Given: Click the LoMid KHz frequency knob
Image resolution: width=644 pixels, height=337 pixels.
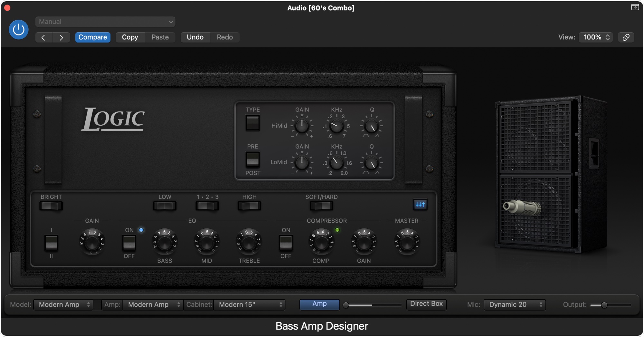Looking at the screenshot, I should [x=336, y=163].
